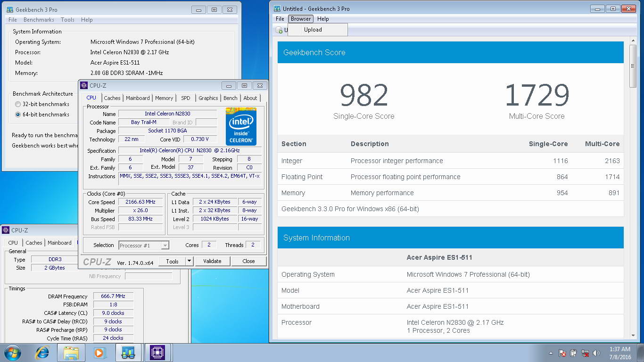Click the Floating Point single-core value 864
The height and width of the screenshot is (362, 644).
tap(562, 177)
